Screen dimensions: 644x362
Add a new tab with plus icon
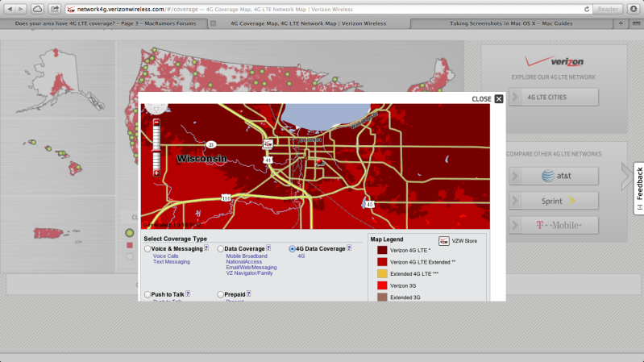(x=621, y=23)
